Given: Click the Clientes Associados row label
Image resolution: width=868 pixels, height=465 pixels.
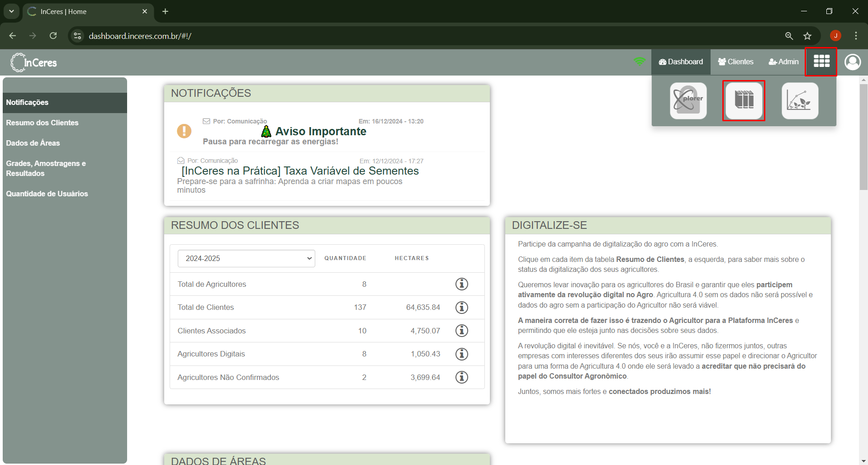Looking at the screenshot, I should (211, 331).
